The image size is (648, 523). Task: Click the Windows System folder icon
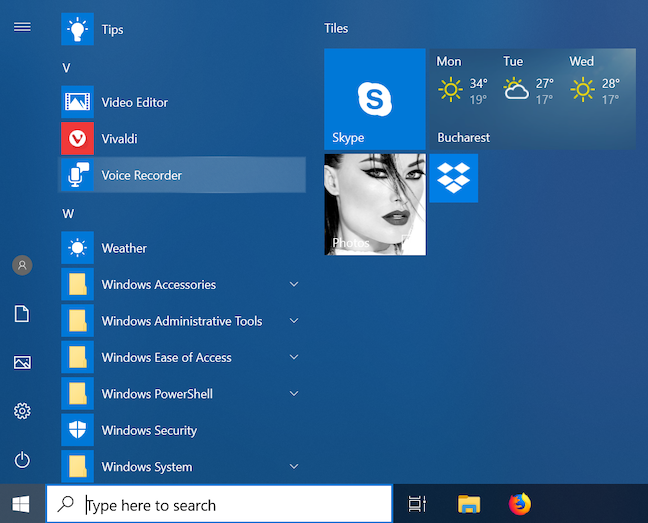pos(77,466)
